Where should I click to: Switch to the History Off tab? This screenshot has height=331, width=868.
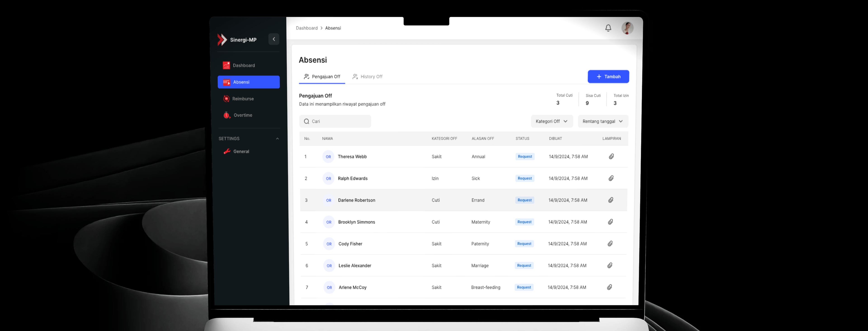click(367, 77)
